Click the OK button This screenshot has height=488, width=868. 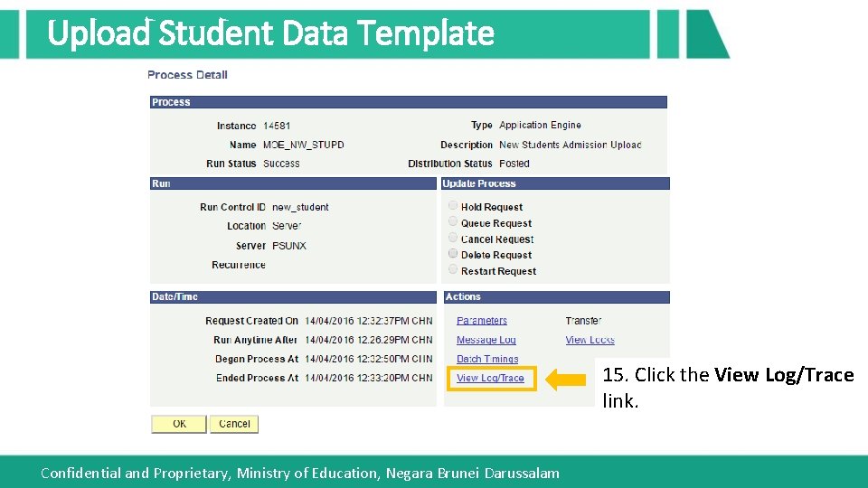tap(179, 424)
